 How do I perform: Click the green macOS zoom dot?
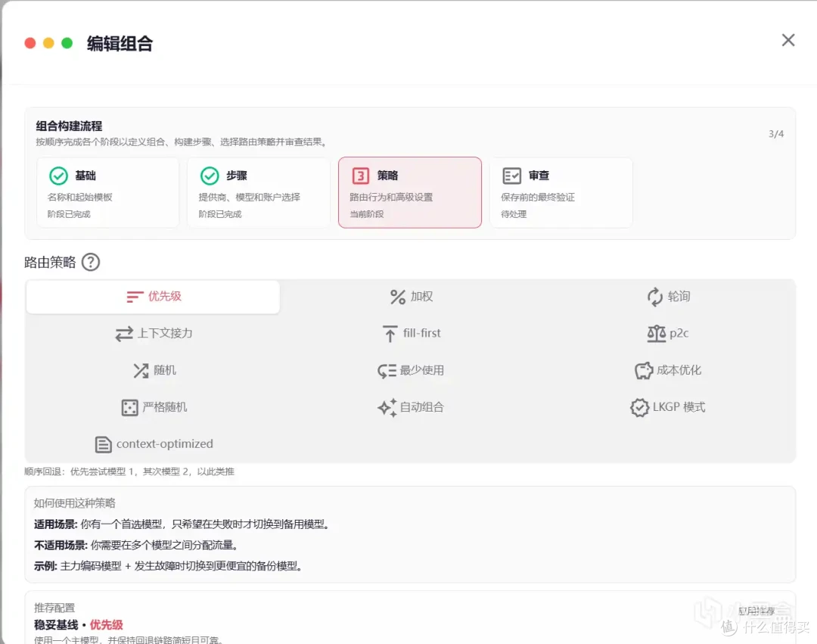(x=67, y=42)
